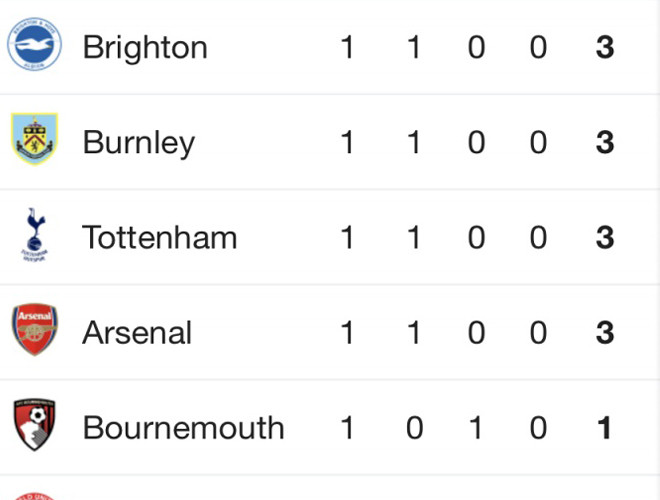Click the Arsenal cannon crest

click(x=35, y=331)
